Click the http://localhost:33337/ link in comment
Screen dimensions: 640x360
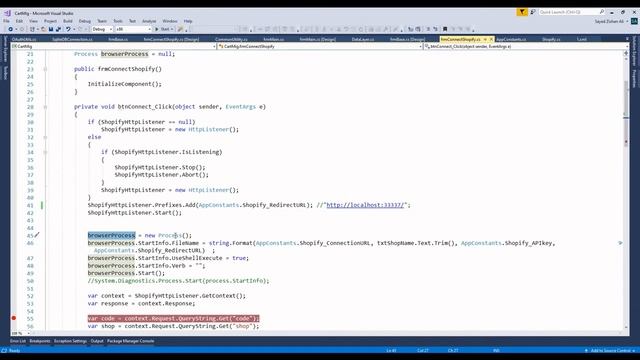pyautogui.click(x=365, y=205)
